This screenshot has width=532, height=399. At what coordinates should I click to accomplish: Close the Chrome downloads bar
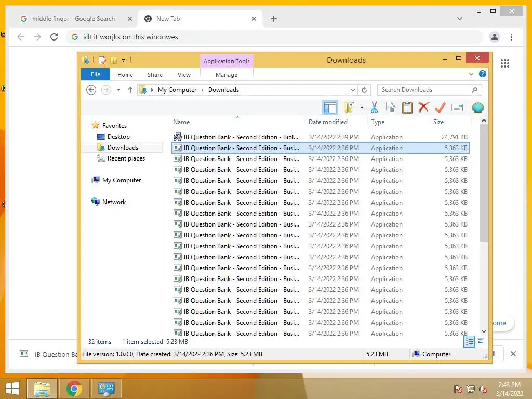click(513, 354)
